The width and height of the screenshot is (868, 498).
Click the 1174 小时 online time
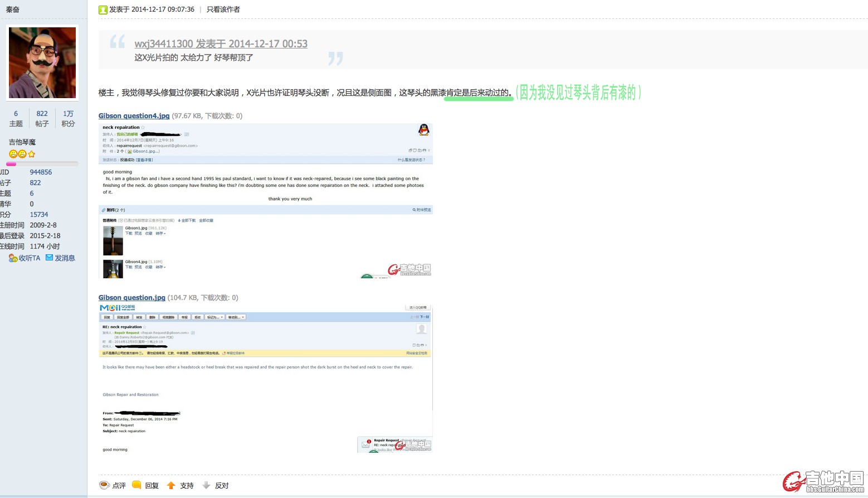pos(45,246)
